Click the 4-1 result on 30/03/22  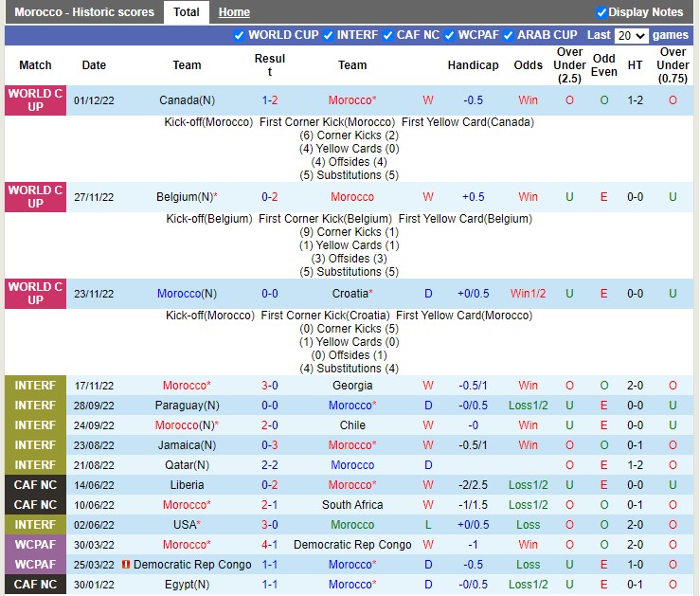270,545
